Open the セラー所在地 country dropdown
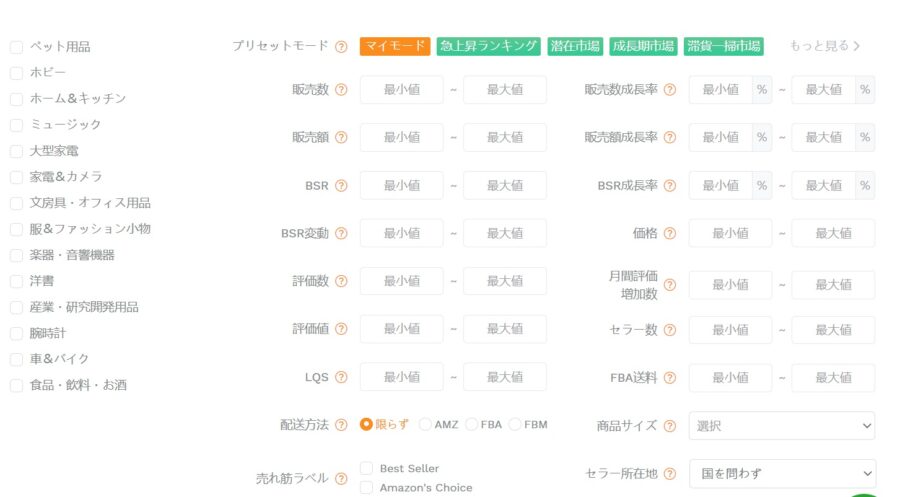Screen dimensions: 900x497 pyautogui.click(x=781, y=474)
